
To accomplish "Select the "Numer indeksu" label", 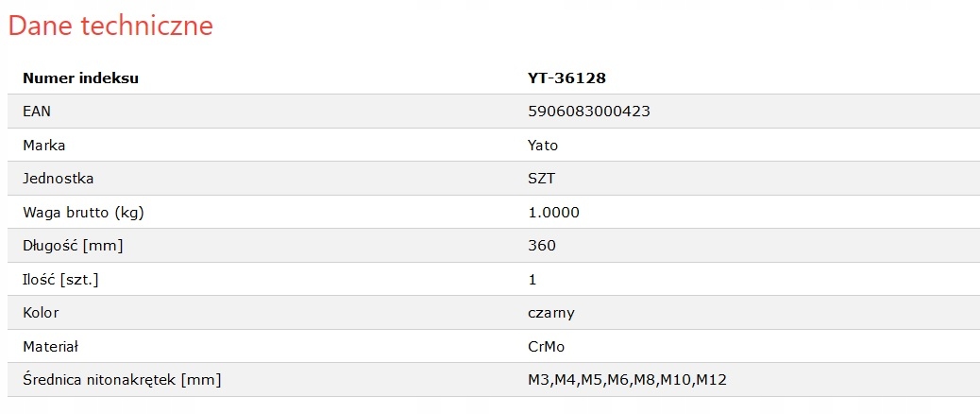I will pyautogui.click(x=80, y=78).
